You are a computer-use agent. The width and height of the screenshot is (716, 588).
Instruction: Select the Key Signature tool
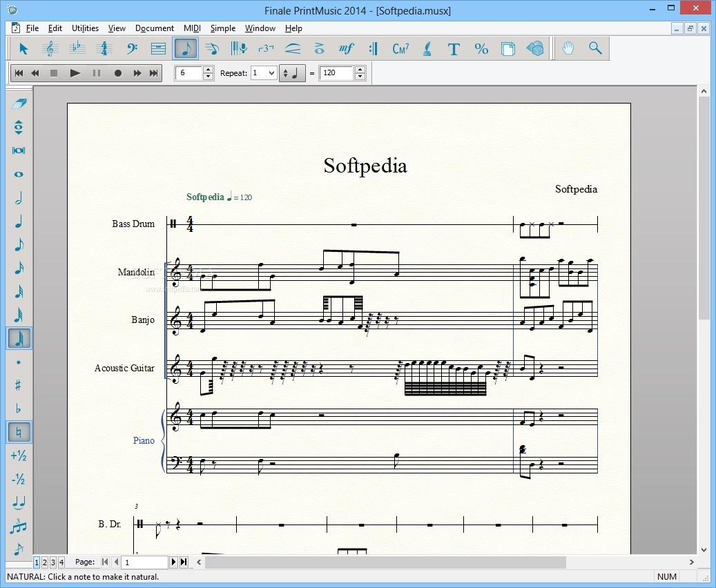coord(77,48)
